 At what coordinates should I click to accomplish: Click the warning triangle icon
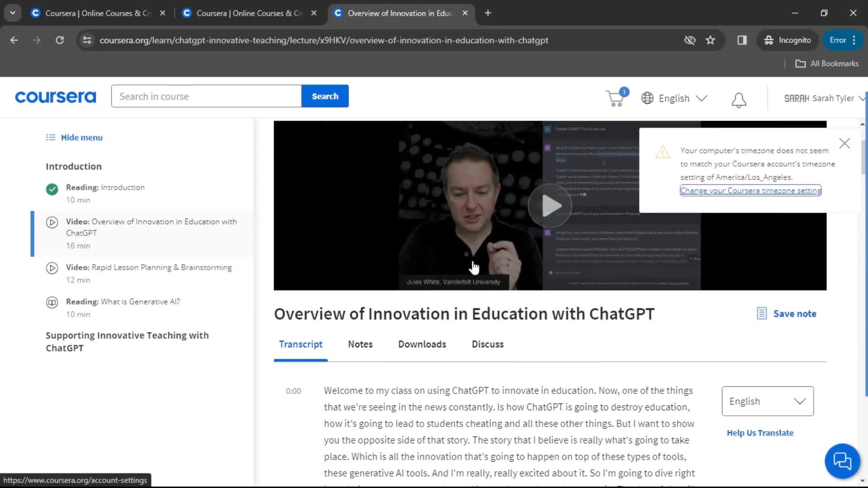[662, 152]
